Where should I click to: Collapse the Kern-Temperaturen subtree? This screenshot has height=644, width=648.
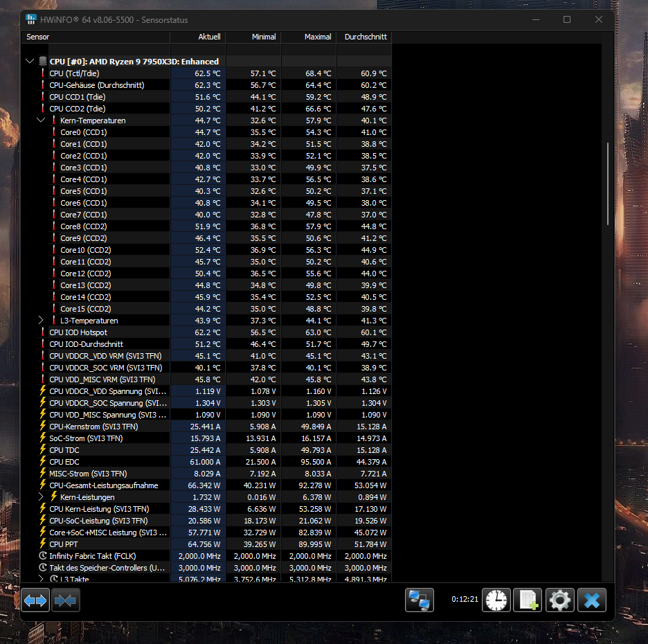coord(41,120)
